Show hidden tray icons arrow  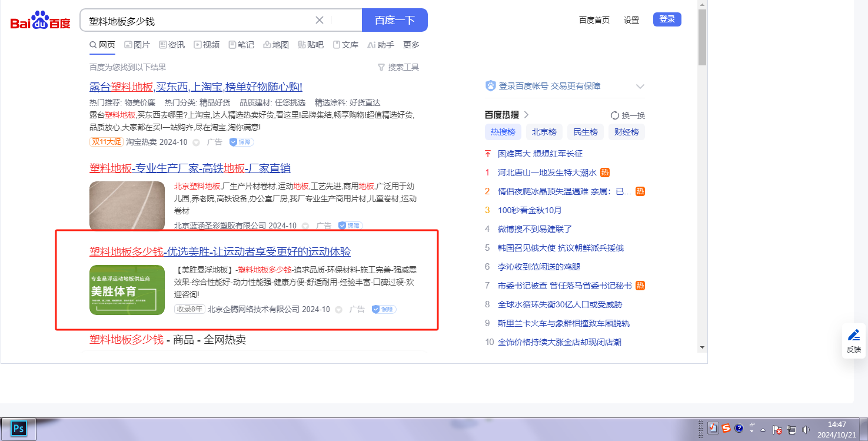[x=763, y=430]
